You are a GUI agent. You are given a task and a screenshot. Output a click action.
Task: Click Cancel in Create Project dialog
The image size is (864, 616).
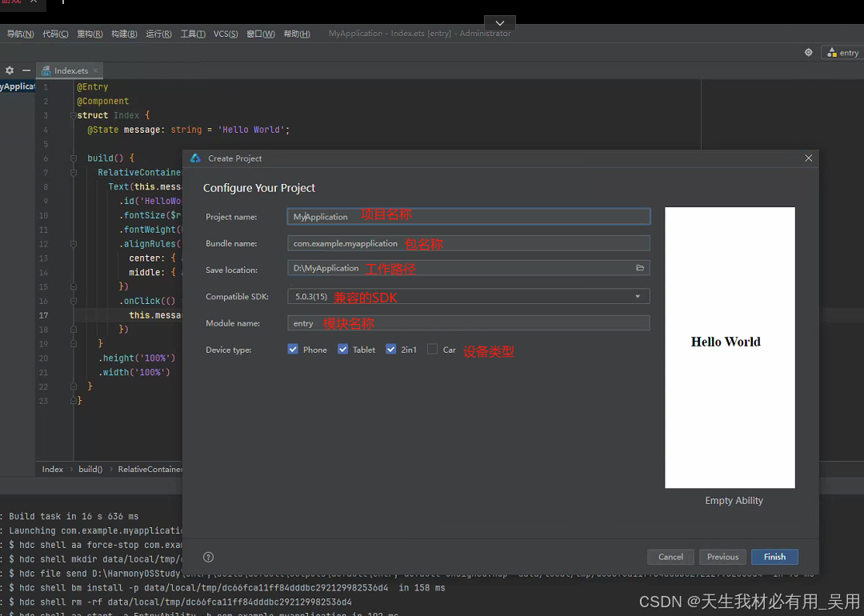click(x=670, y=557)
